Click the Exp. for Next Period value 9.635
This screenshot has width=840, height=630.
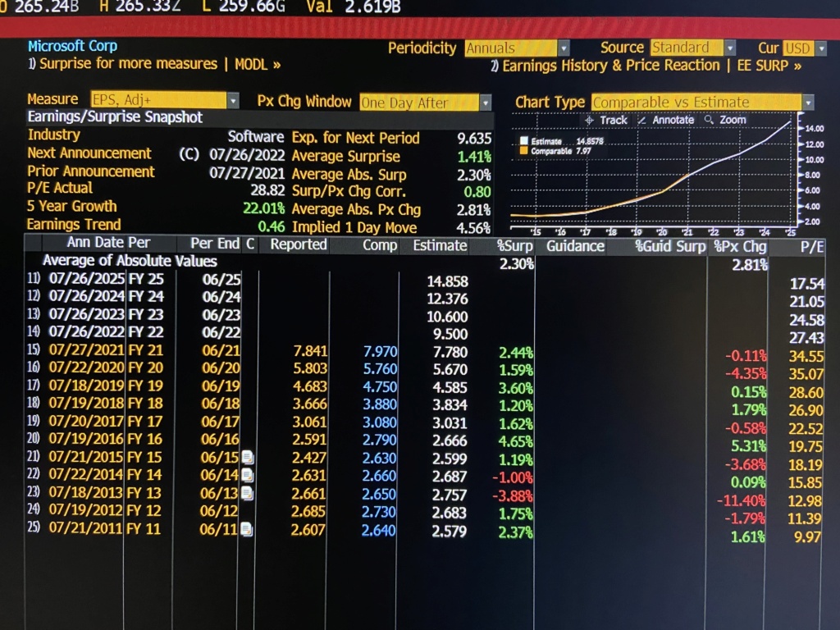click(x=474, y=139)
